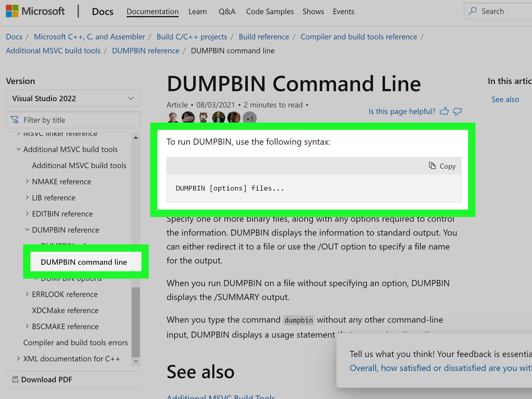Click the +1 contributors avatar
Image resolution: width=532 pixels, height=399 pixels.
pos(249,118)
